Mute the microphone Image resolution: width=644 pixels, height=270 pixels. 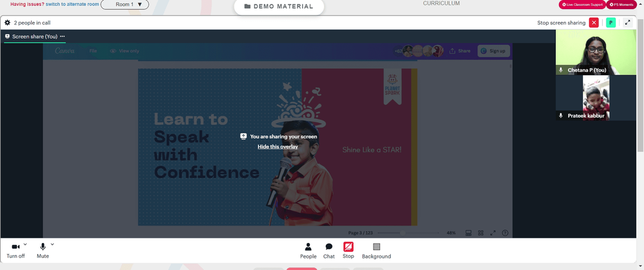(x=43, y=250)
